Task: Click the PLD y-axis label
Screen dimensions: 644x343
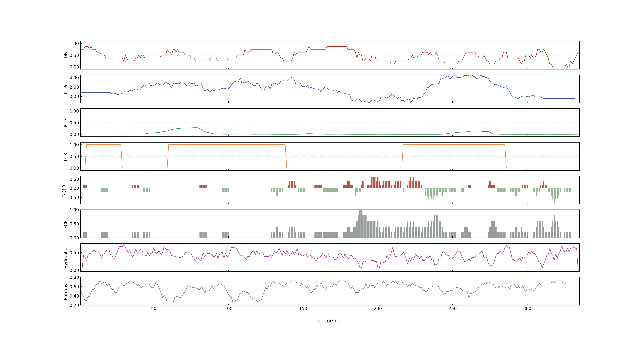Action: coord(66,123)
